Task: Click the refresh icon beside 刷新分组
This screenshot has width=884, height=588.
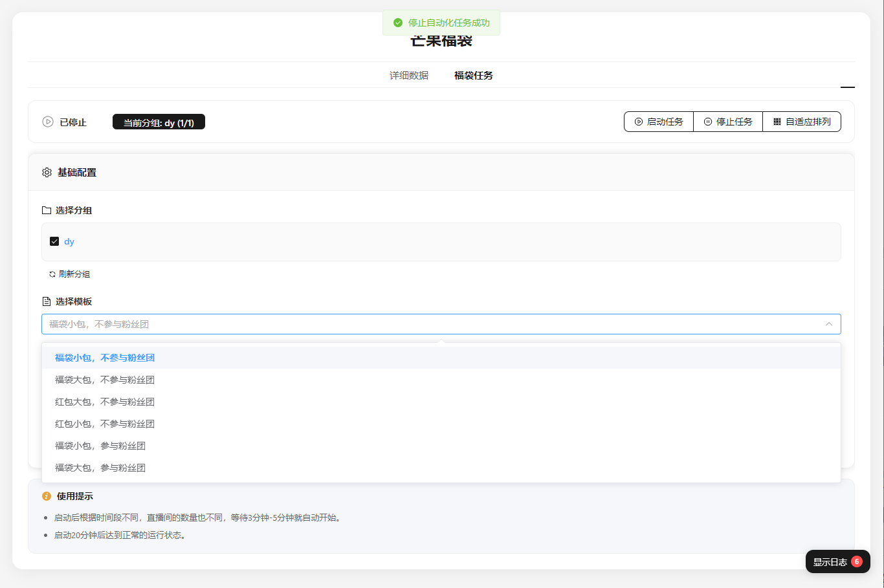Action: point(52,274)
